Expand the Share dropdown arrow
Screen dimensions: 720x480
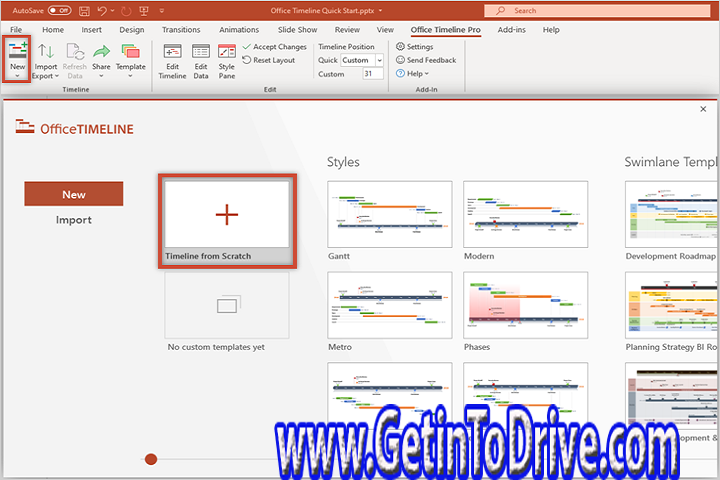(x=101, y=76)
